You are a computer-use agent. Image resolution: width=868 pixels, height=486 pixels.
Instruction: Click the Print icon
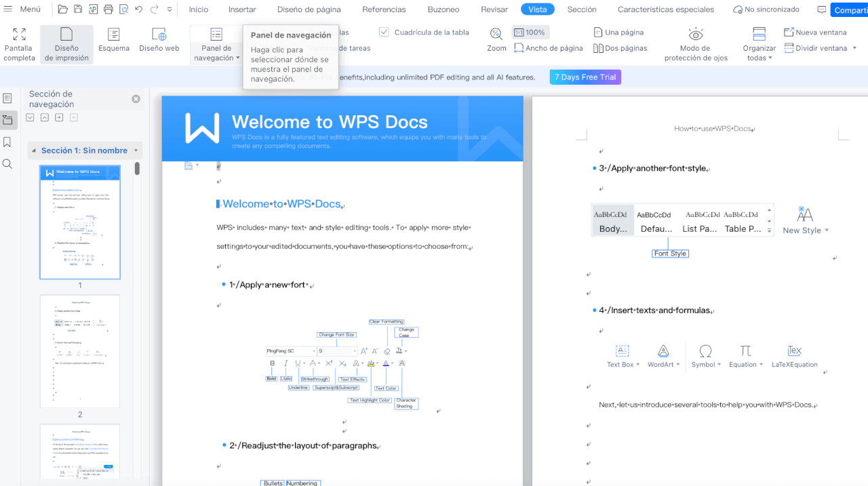(108, 9)
